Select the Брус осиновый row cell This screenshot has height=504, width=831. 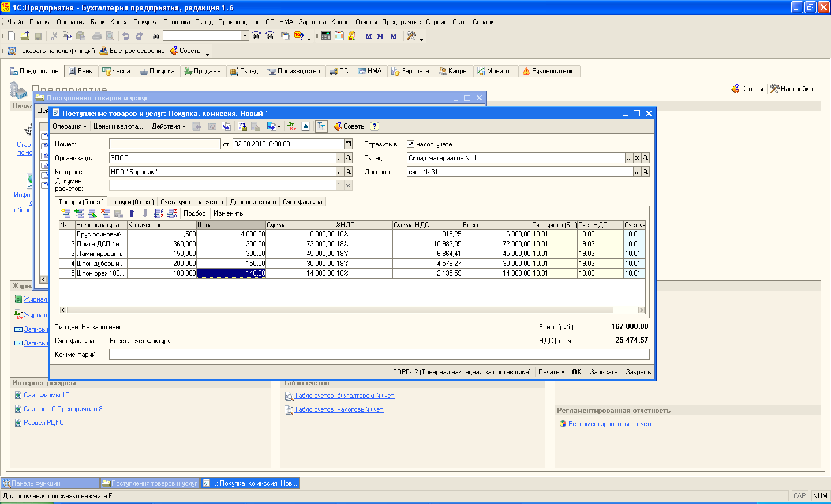[101, 234]
